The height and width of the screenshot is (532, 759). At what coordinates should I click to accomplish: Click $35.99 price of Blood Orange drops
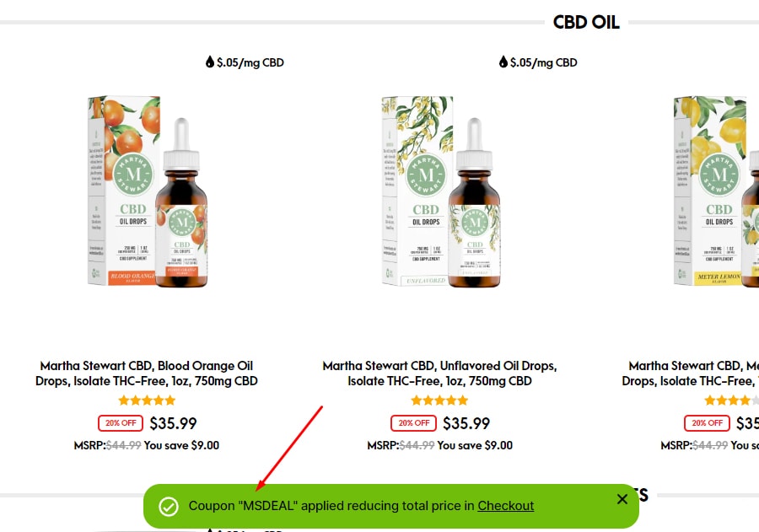point(173,423)
